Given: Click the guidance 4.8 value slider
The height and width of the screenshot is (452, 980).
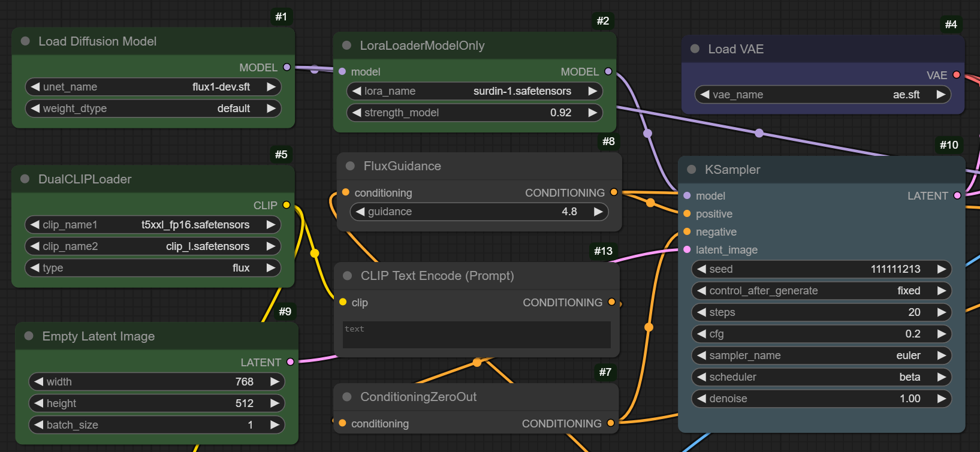Looking at the screenshot, I should [x=479, y=212].
